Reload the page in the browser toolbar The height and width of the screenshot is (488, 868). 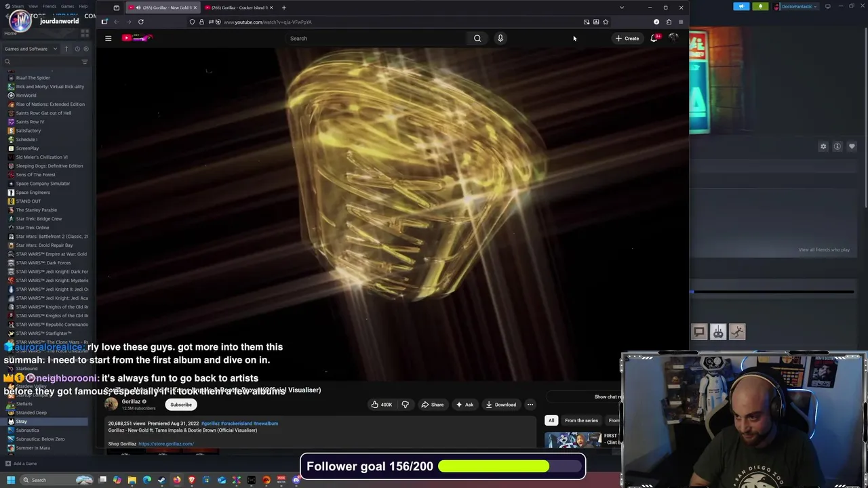pyautogui.click(x=140, y=22)
